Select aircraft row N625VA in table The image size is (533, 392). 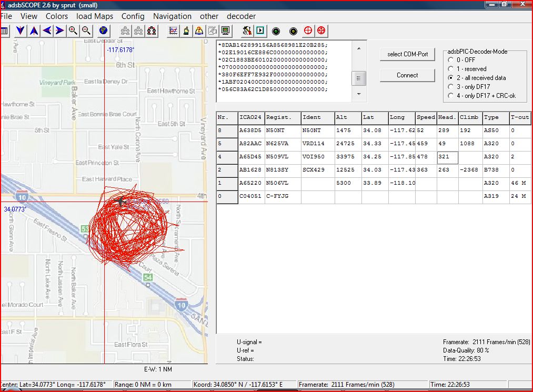(x=282, y=144)
